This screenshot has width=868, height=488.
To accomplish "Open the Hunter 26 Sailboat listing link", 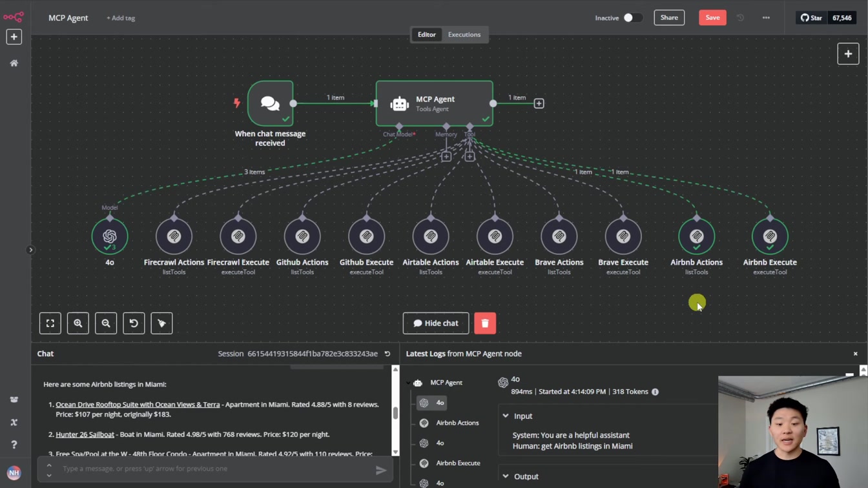I will [x=85, y=434].
